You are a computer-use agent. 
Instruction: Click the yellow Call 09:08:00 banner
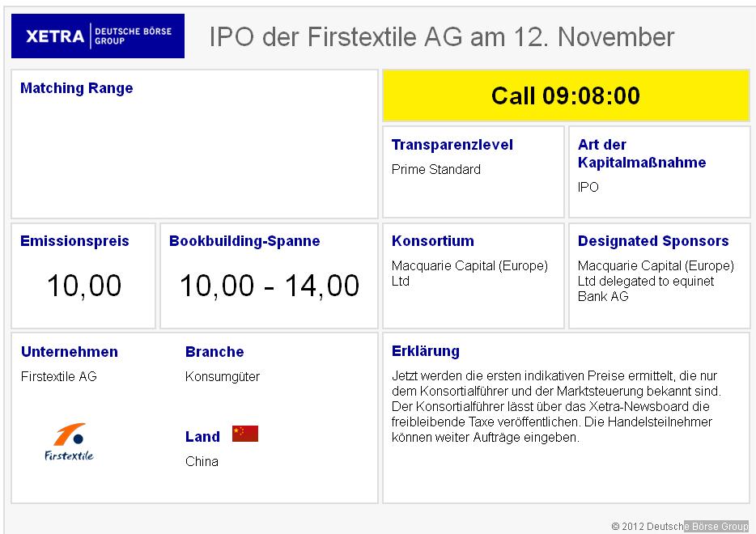566,95
